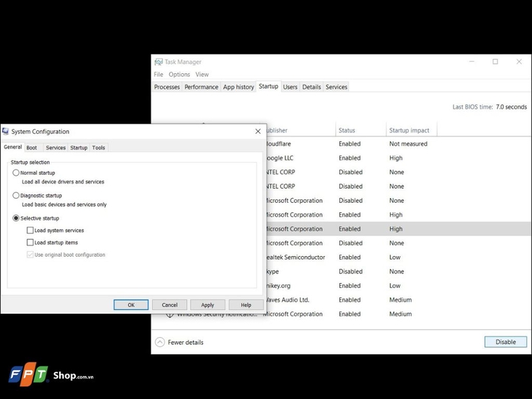Click the Not measured startup impact cell
The image size is (532, 399).
tap(408, 144)
